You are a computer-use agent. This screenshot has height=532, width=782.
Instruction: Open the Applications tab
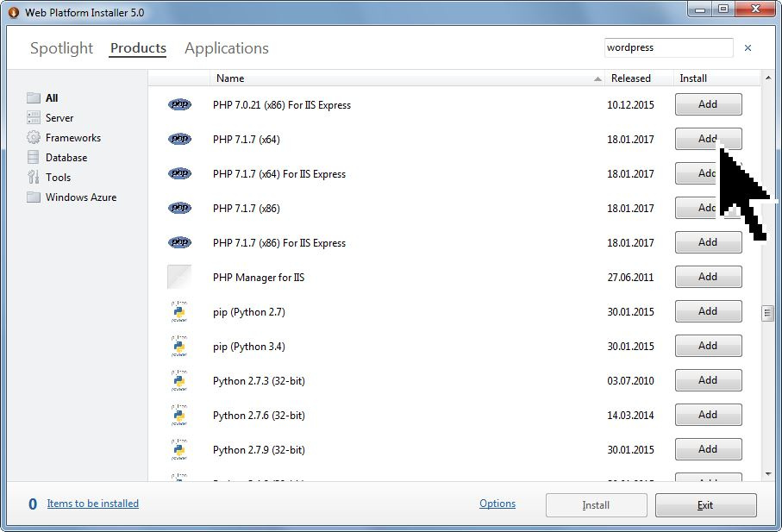point(227,48)
